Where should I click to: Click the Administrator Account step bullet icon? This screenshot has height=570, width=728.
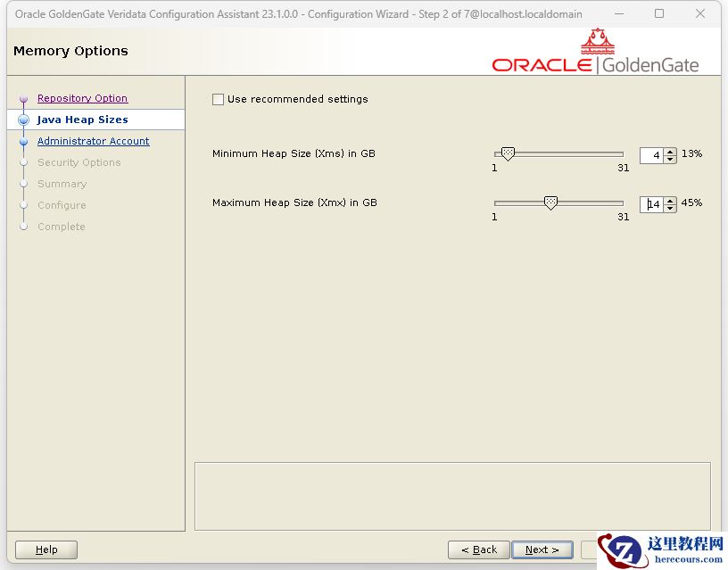24,141
